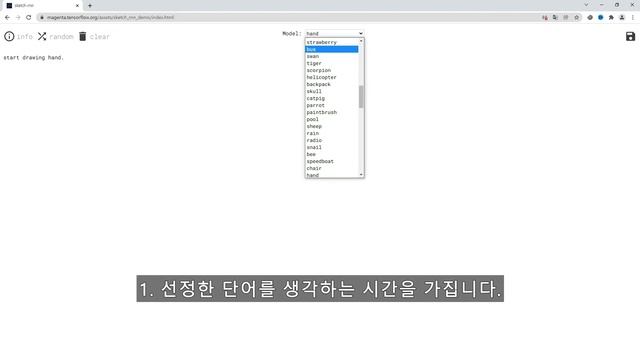Click the translate page icon in address bar
This screenshot has height=360, width=640.
[x=555, y=18]
